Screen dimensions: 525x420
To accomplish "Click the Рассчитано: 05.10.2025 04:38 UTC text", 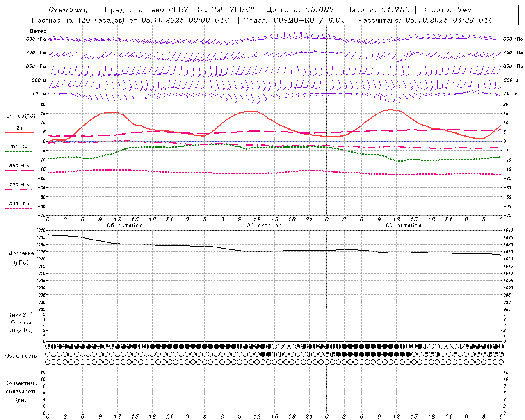I will pyautogui.click(x=426, y=20).
